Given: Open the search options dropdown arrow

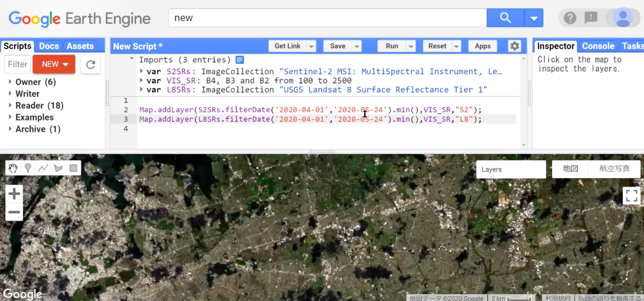Looking at the screenshot, I should point(533,18).
